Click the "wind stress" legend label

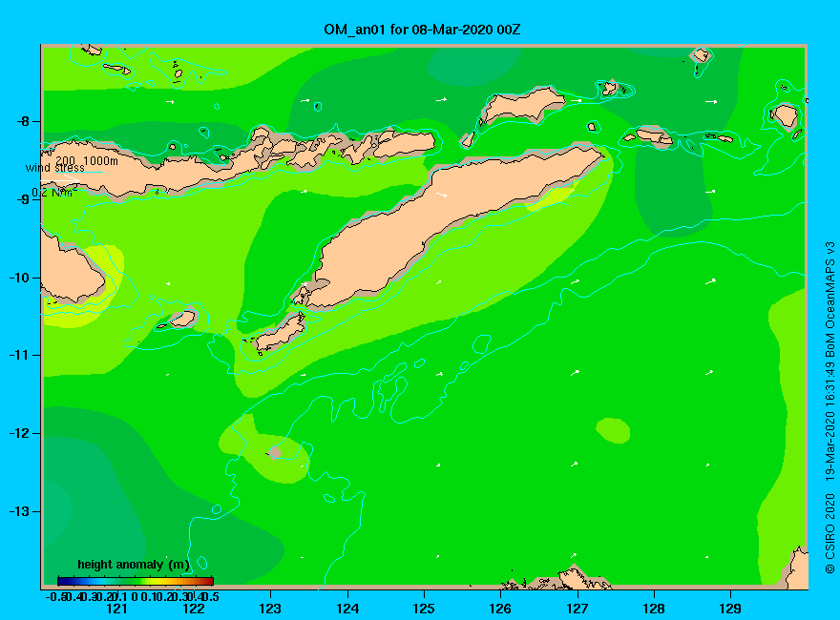(54, 168)
